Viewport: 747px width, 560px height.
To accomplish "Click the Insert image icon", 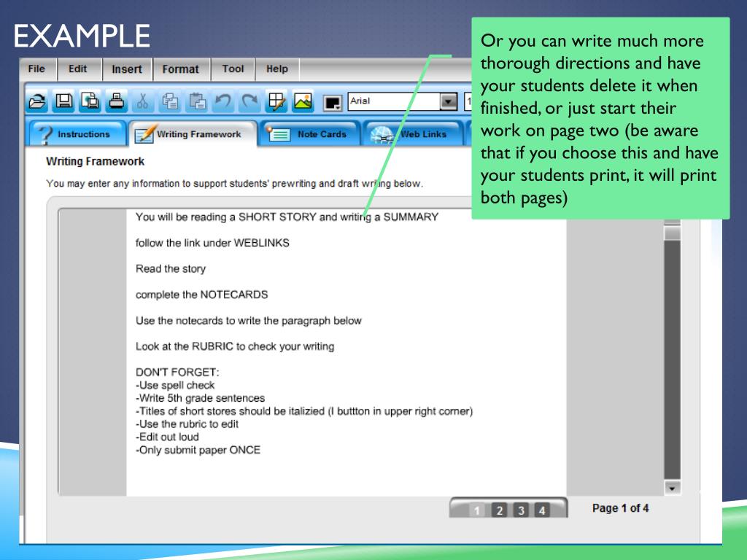I will click(x=303, y=101).
